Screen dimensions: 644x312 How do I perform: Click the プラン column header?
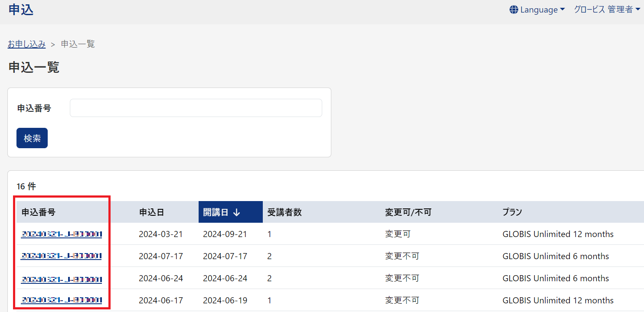(x=512, y=212)
